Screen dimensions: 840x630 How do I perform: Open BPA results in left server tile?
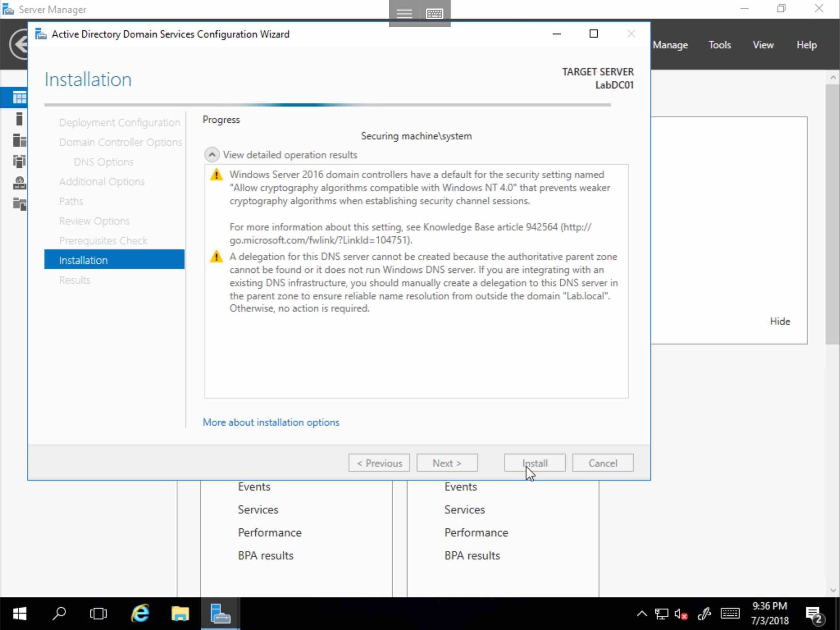click(x=265, y=555)
